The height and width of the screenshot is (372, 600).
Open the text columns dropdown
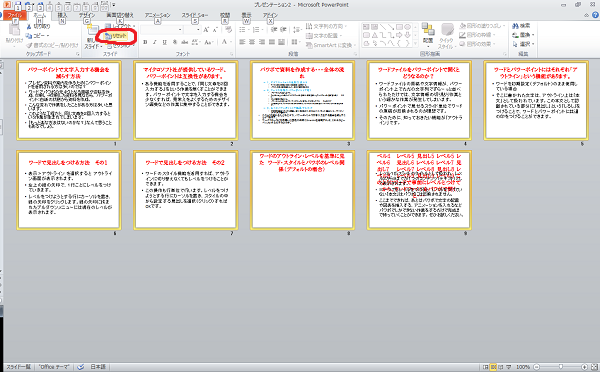point(295,42)
